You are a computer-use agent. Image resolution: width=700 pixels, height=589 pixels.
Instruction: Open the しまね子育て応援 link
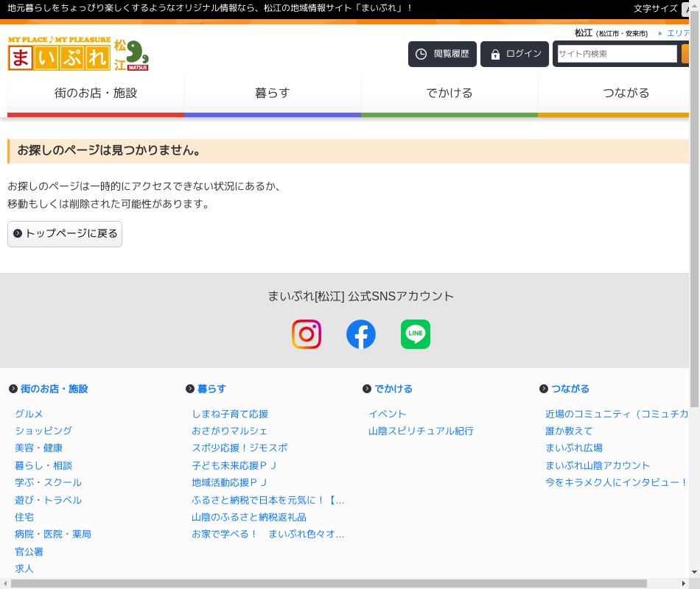pos(230,414)
